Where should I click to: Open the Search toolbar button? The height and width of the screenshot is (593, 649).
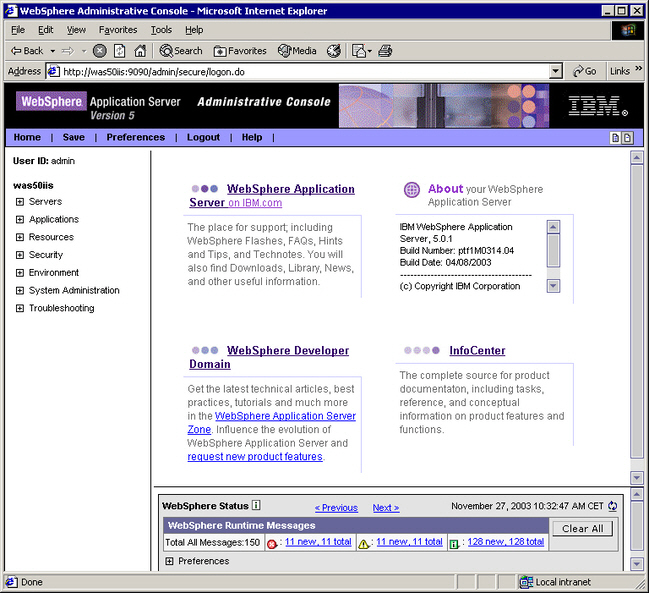click(181, 51)
